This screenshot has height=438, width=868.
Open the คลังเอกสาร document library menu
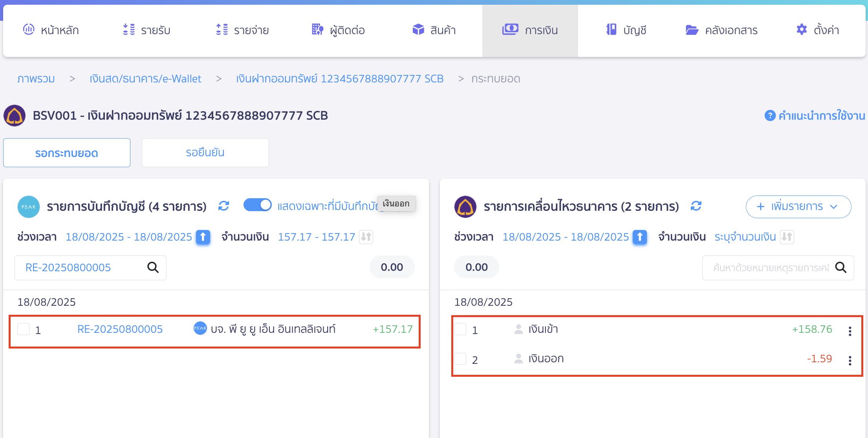(x=722, y=30)
